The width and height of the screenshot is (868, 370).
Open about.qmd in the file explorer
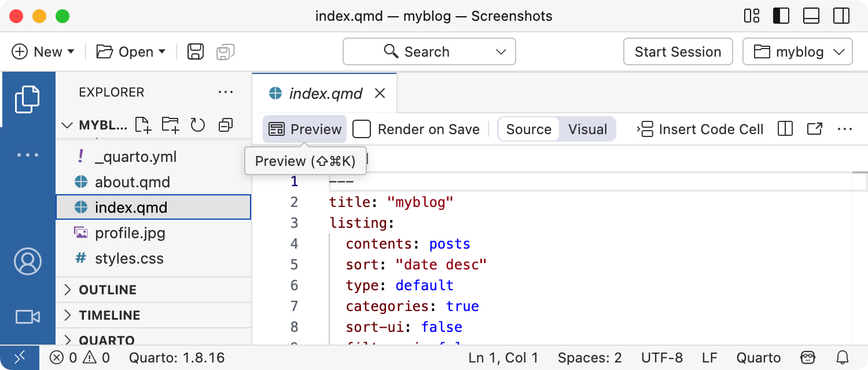pos(132,182)
